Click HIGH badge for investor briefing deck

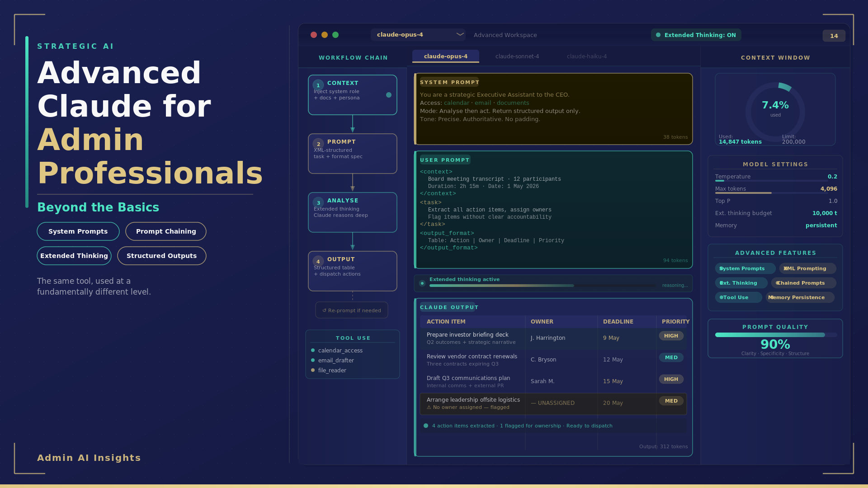tap(671, 336)
